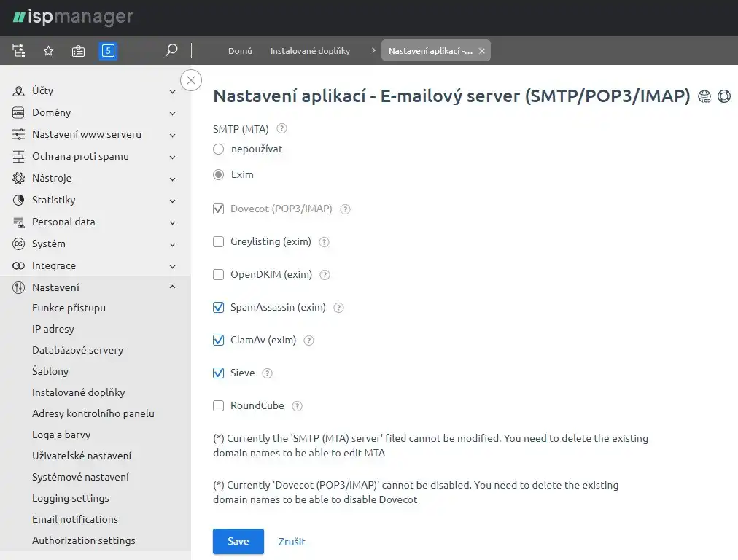This screenshot has height=560, width=738.
Task: Click the briefcase toolbar icon
Action: (78, 51)
